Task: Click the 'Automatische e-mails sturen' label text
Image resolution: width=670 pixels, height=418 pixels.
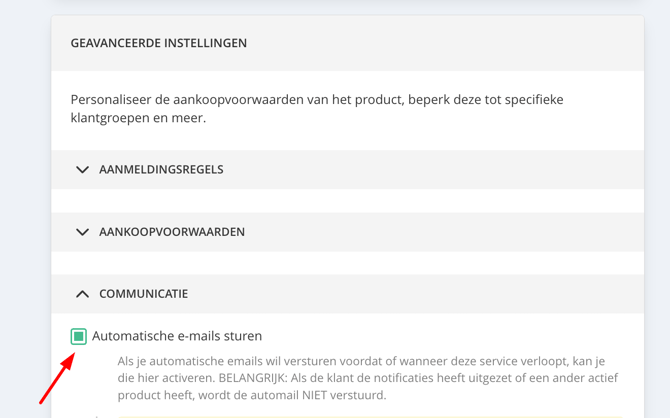Action: coord(177,336)
